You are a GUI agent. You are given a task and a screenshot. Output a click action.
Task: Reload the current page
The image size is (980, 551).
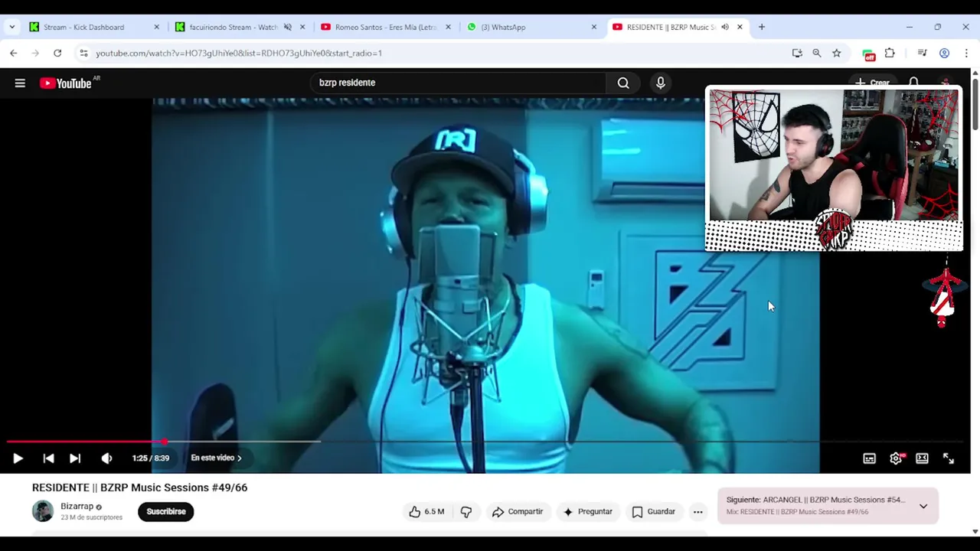point(57,53)
